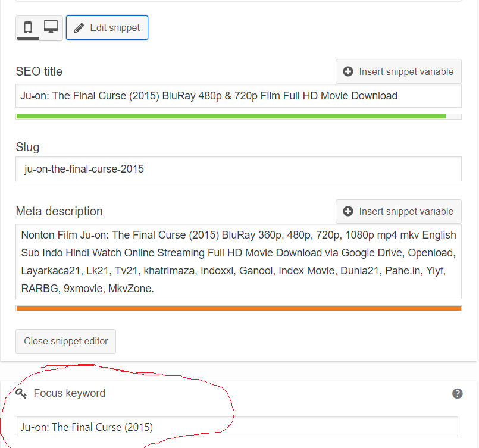Click the pencil icon on Edit snippet
This screenshot has height=448, width=479.
pos(79,28)
